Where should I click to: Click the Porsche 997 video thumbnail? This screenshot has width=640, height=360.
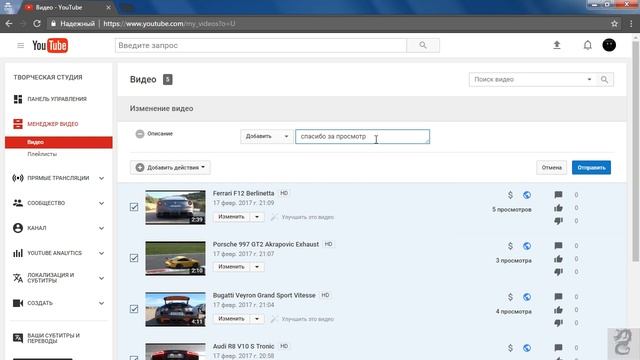coord(176,258)
